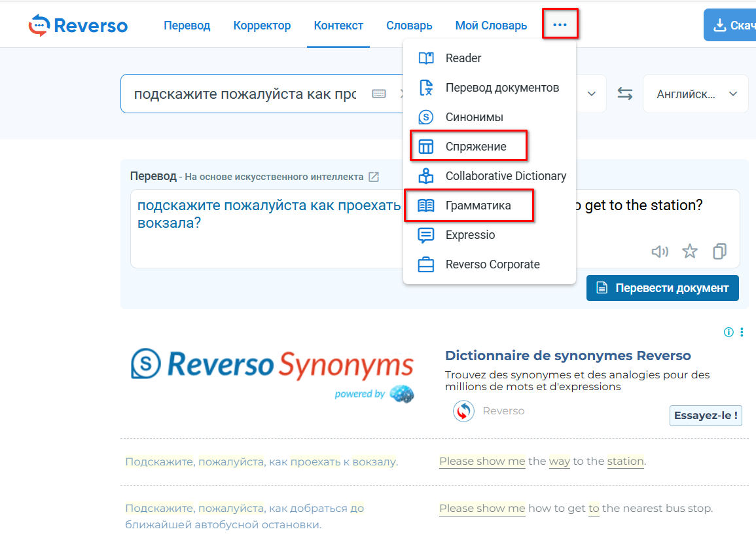Expand the source language dropdown chevron

pos(592,94)
